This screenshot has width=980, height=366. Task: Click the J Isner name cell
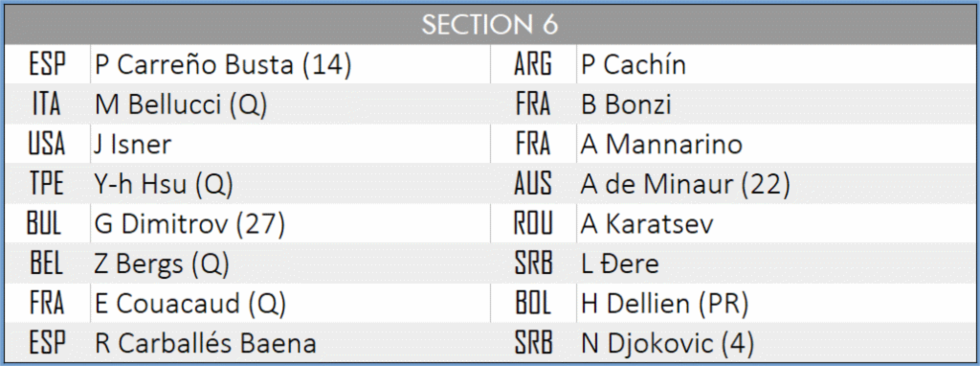[x=290, y=144]
